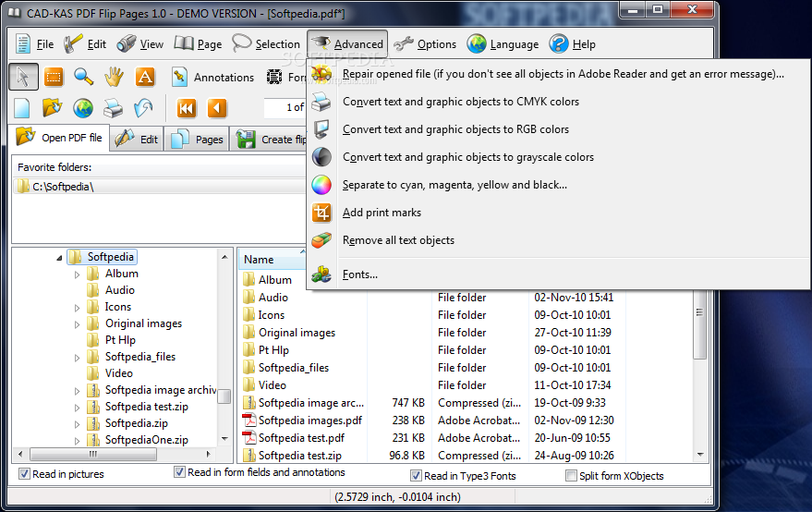The image size is (812, 512).
Task: Expand SoftpediaOne.zip in the tree
Action: point(78,441)
